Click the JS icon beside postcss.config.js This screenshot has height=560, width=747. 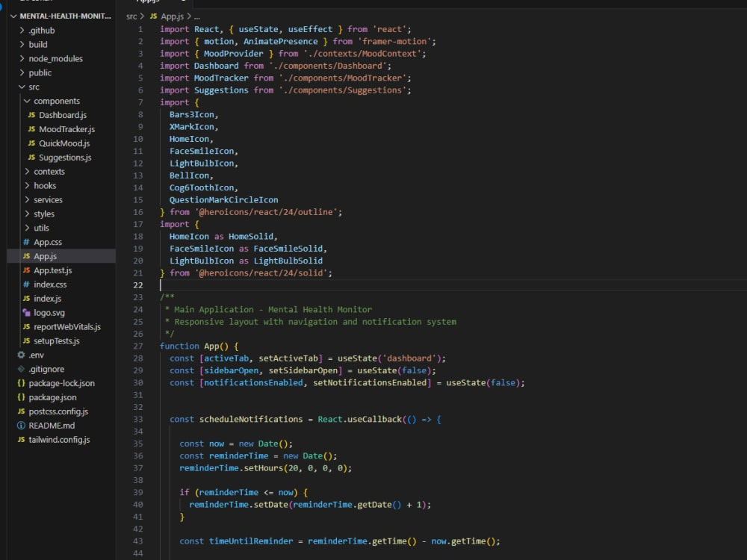[x=21, y=411]
